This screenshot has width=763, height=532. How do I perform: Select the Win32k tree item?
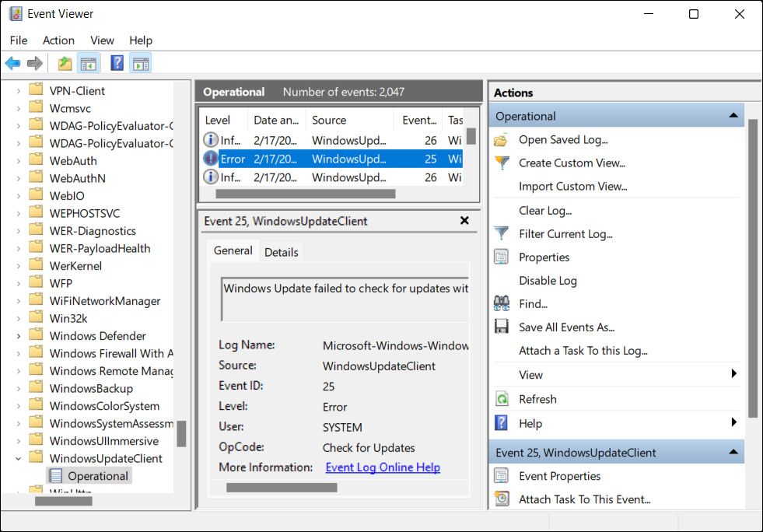68,318
